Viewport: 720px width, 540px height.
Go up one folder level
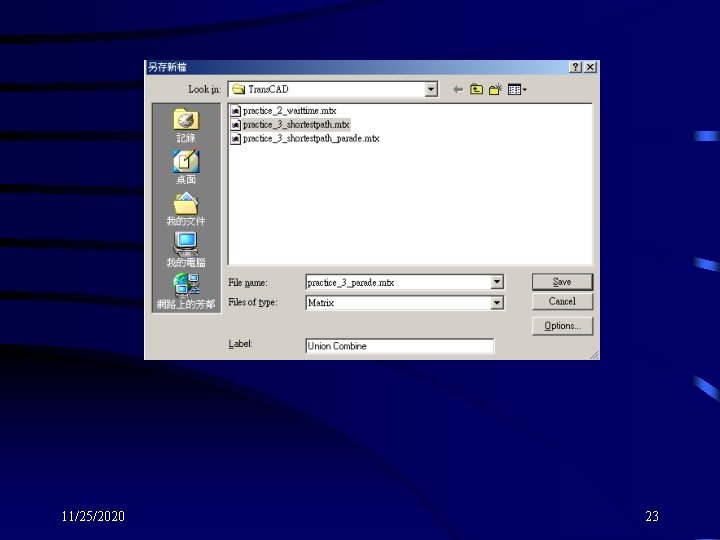tap(477, 90)
